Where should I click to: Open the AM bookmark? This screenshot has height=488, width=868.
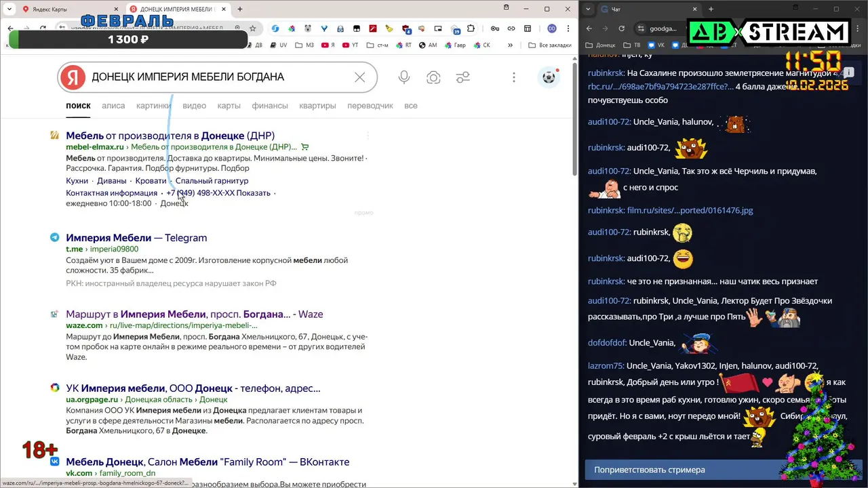click(428, 45)
